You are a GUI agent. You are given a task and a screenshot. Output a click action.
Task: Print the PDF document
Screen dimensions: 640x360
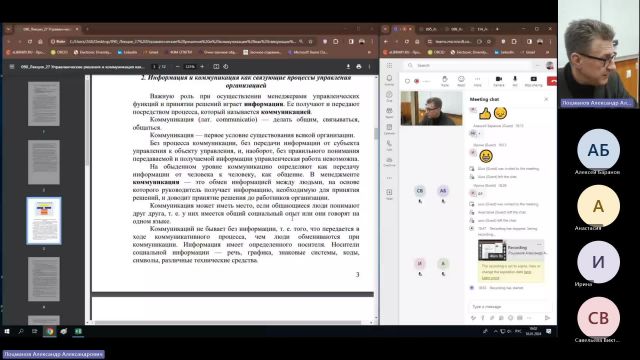(359, 67)
